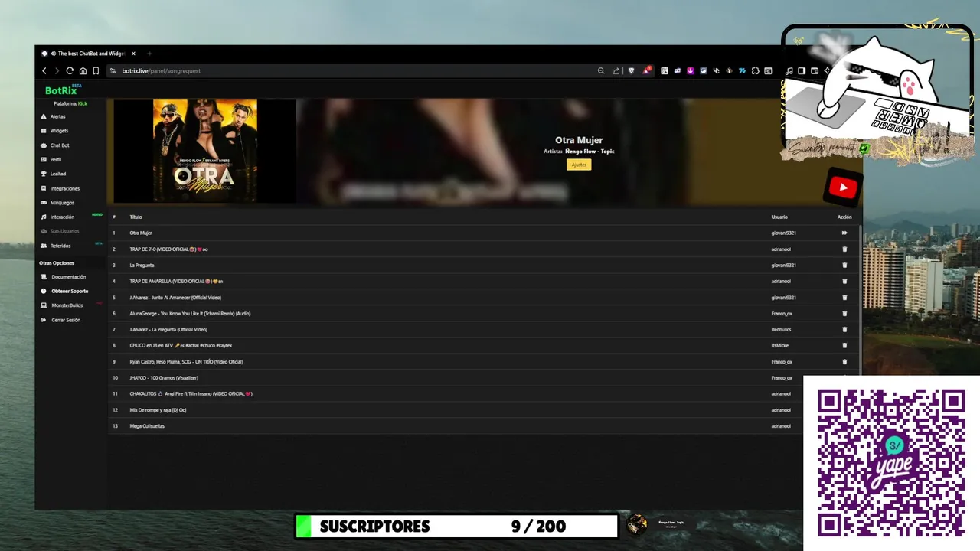Select the Mega Culisueltas row title
This screenshot has height=551, width=980.
(147, 425)
